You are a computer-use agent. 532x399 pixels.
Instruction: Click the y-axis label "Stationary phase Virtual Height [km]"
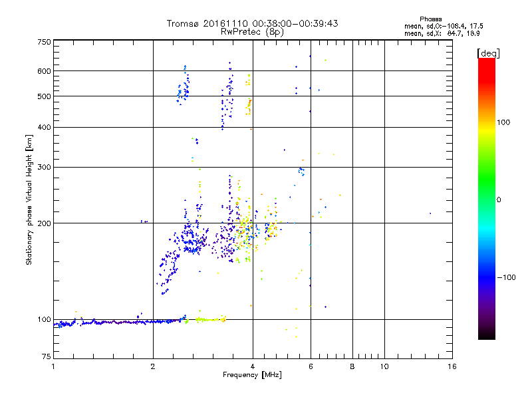[x=29, y=200]
